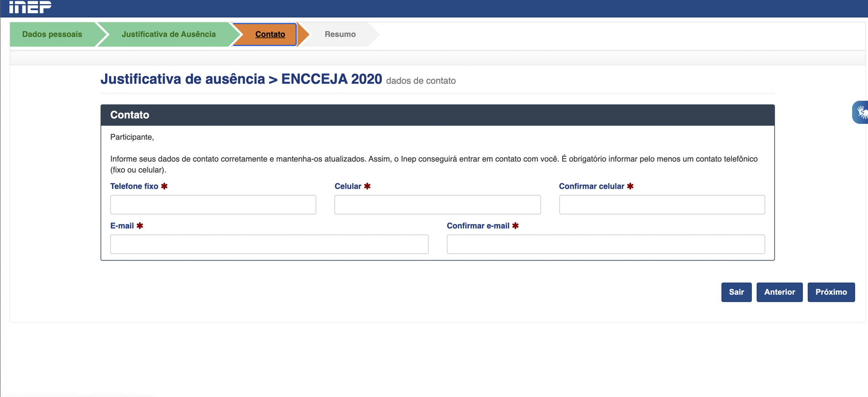
Task: Click the Telefone fixo label
Action: click(134, 186)
